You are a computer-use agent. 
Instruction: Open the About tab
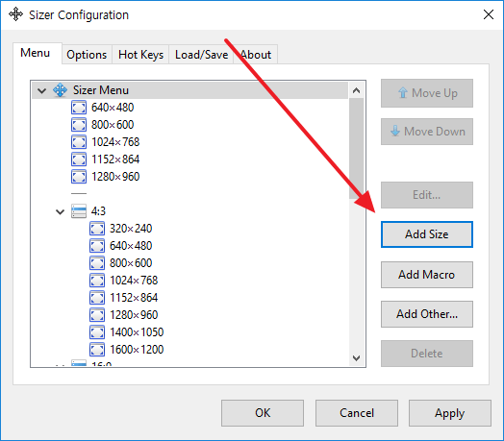click(256, 55)
